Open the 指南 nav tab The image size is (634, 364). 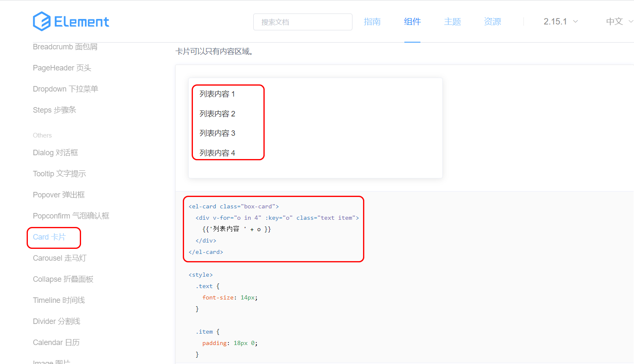[x=372, y=22]
